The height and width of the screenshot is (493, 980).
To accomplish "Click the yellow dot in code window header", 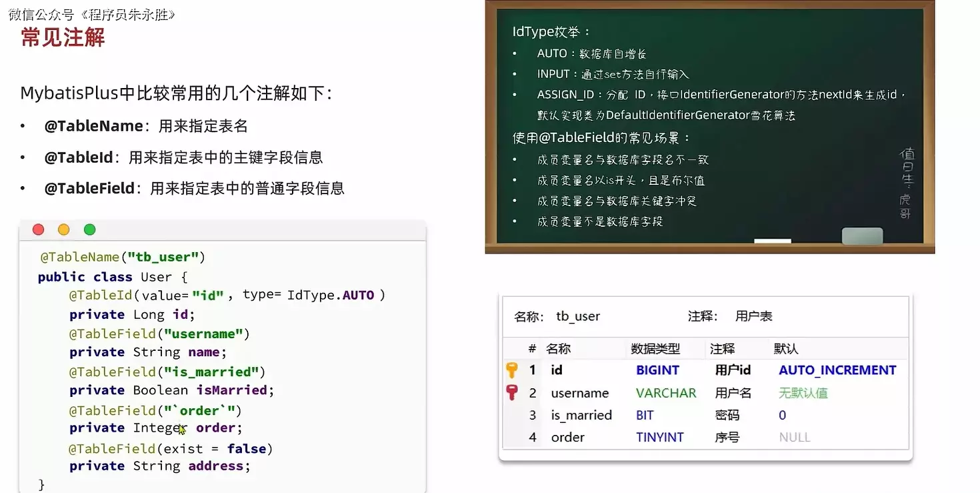I will point(63,229).
